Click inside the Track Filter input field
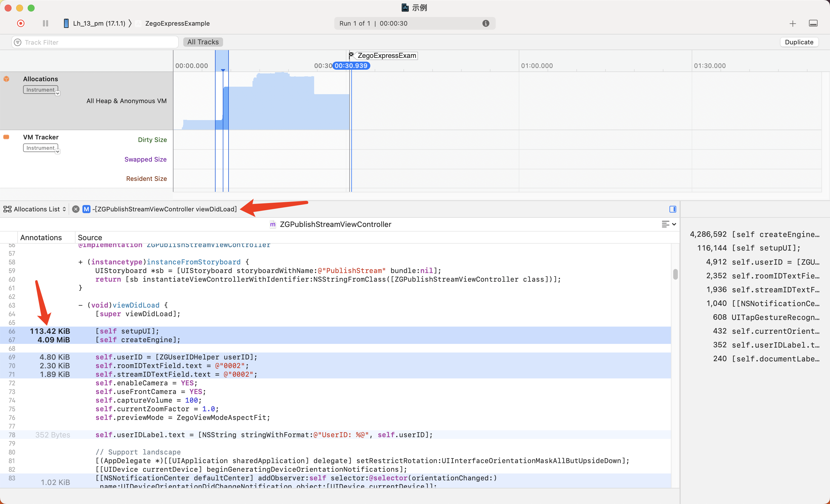The image size is (830, 504). 94,42
